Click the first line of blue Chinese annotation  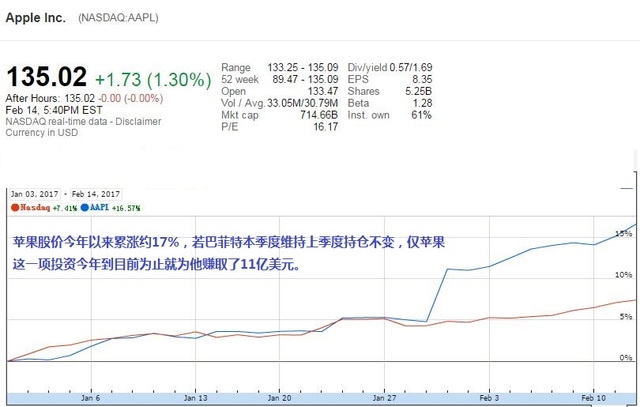click(229, 242)
